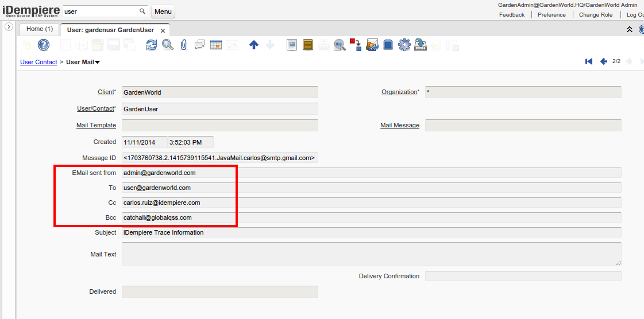
Task: Click the Bcc field catchall@globalqss.com
Action: (x=371, y=217)
